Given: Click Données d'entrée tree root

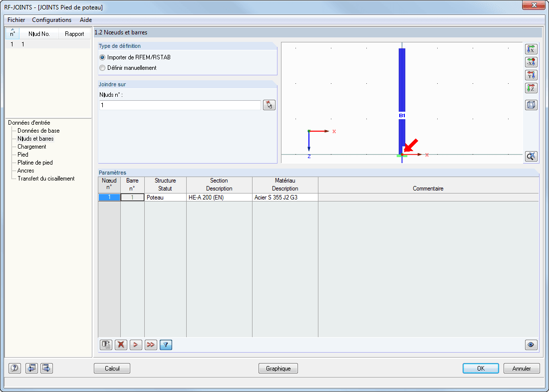Looking at the screenshot, I should pos(29,123).
